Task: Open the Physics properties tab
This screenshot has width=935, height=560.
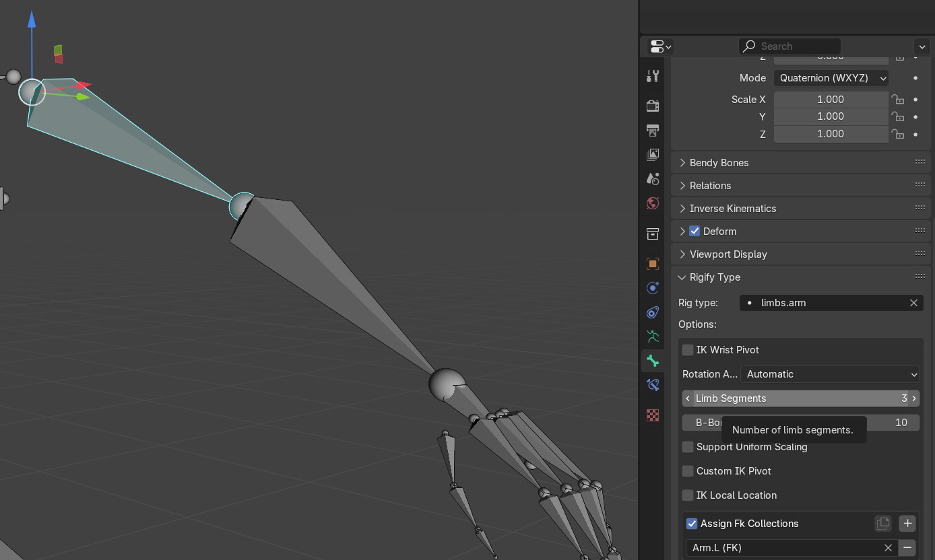Action: tap(652, 287)
